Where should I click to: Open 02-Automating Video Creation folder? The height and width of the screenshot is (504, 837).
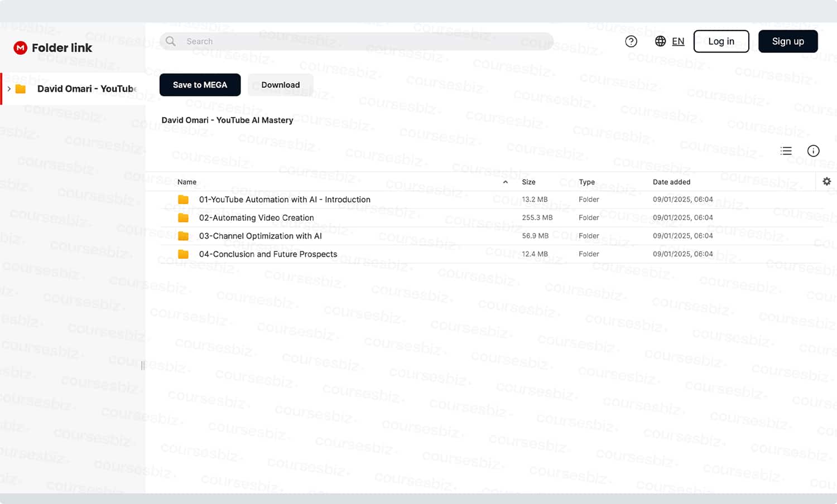coord(256,218)
